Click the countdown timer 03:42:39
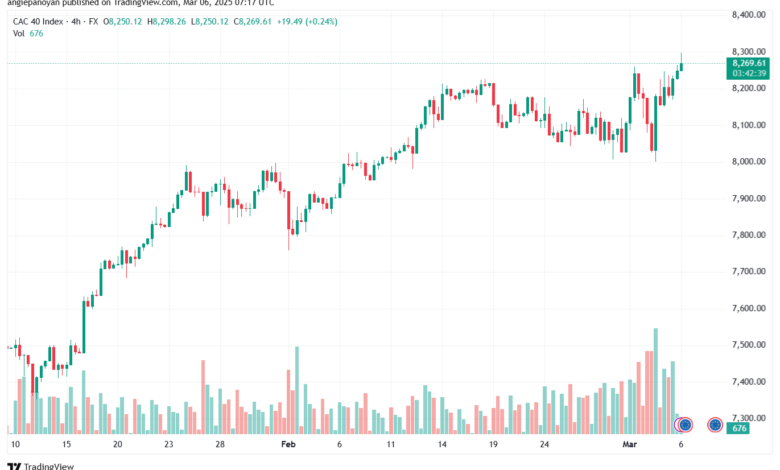Screen dimensions: 780x470 click(x=749, y=73)
